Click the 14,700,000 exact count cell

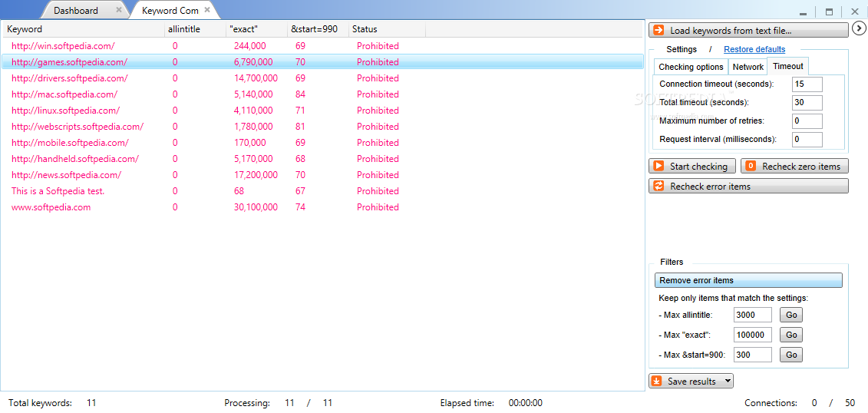(x=256, y=78)
